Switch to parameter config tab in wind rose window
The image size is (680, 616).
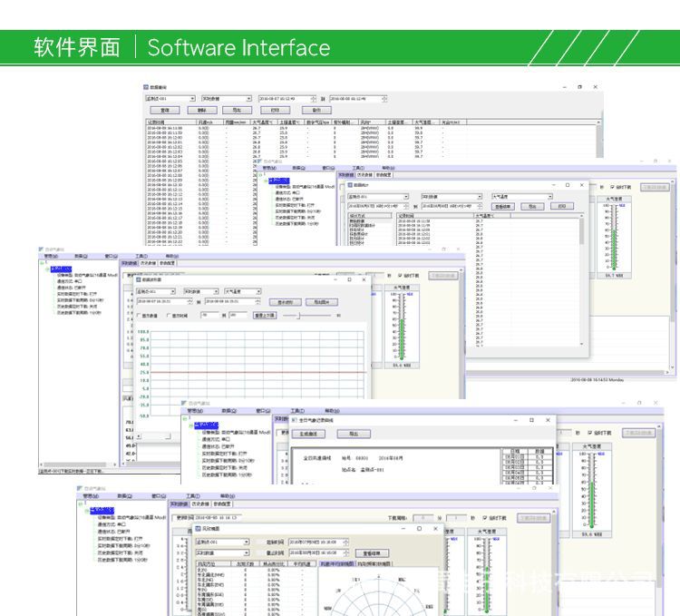pos(222,504)
